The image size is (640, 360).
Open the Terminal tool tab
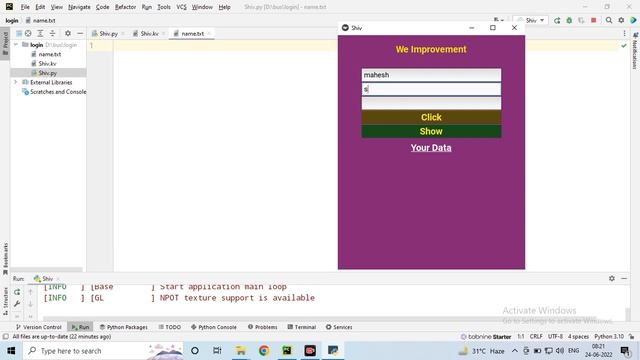pyautogui.click(x=302, y=327)
